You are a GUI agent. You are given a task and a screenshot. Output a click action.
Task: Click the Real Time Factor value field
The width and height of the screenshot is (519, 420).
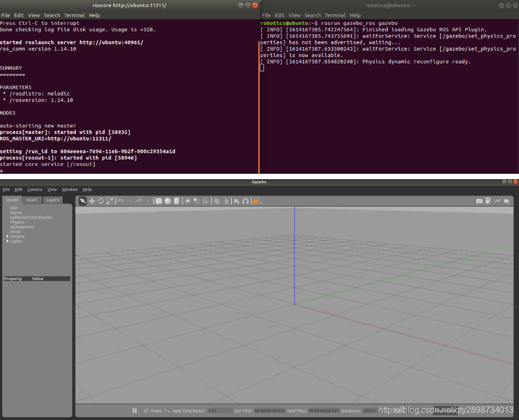tap(220, 410)
